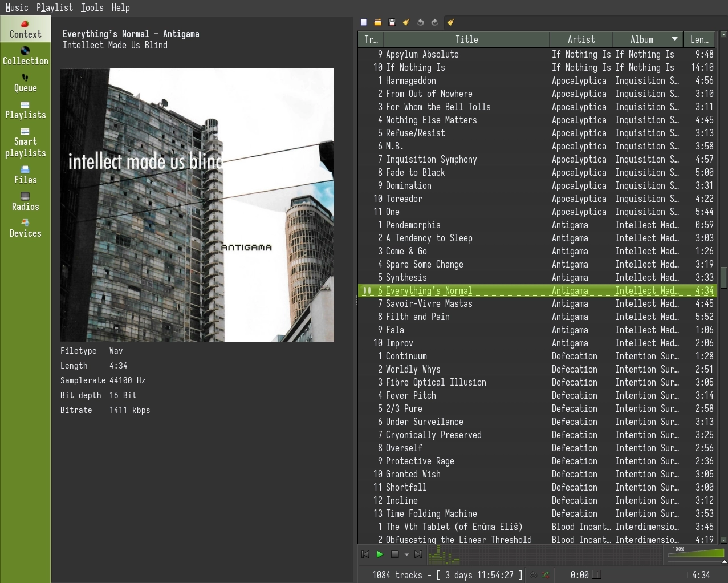Click the 'Everything's Normal - Antigama' title
The height and width of the screenshot is (583, 728).
(x=131, y=34)
